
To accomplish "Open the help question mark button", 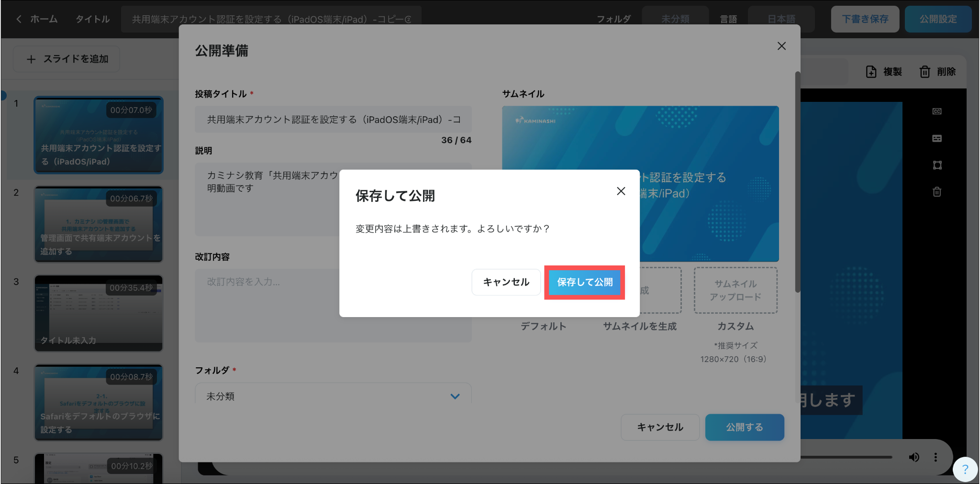I will (x=965, y=469).
